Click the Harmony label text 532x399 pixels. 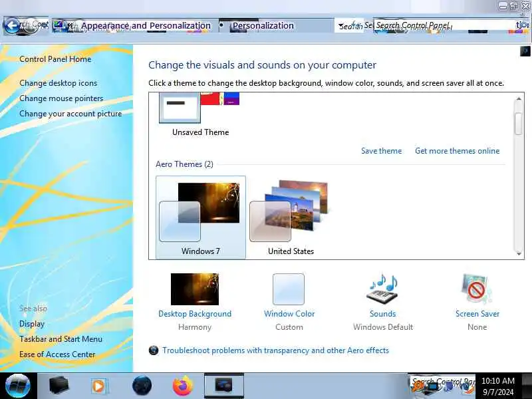pos(195,327)
